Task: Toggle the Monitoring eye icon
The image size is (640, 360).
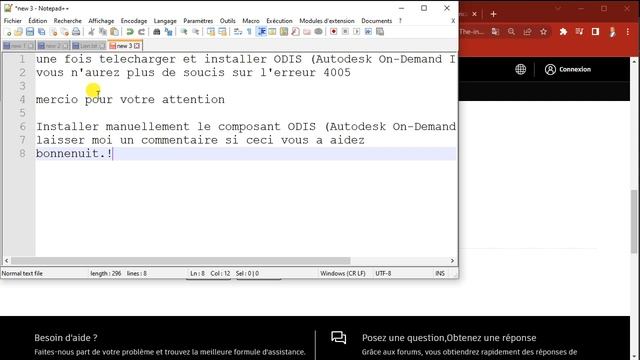Action: point(318,32)
